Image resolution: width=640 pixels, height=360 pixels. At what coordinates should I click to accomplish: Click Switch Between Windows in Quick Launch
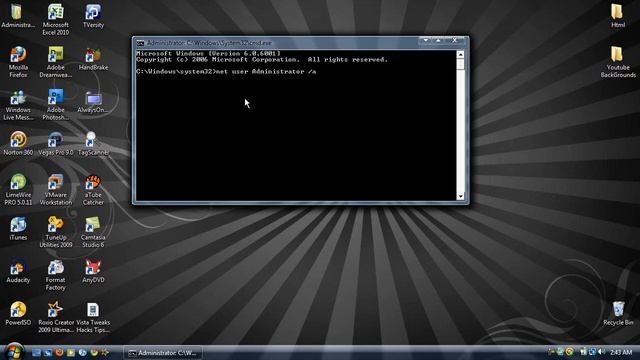[48, 353]
